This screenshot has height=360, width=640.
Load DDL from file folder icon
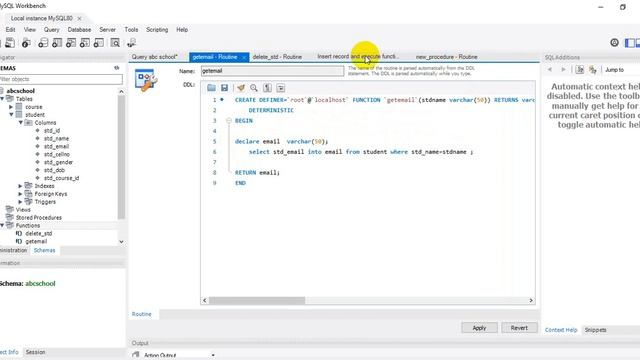click(x=211, y=88)
